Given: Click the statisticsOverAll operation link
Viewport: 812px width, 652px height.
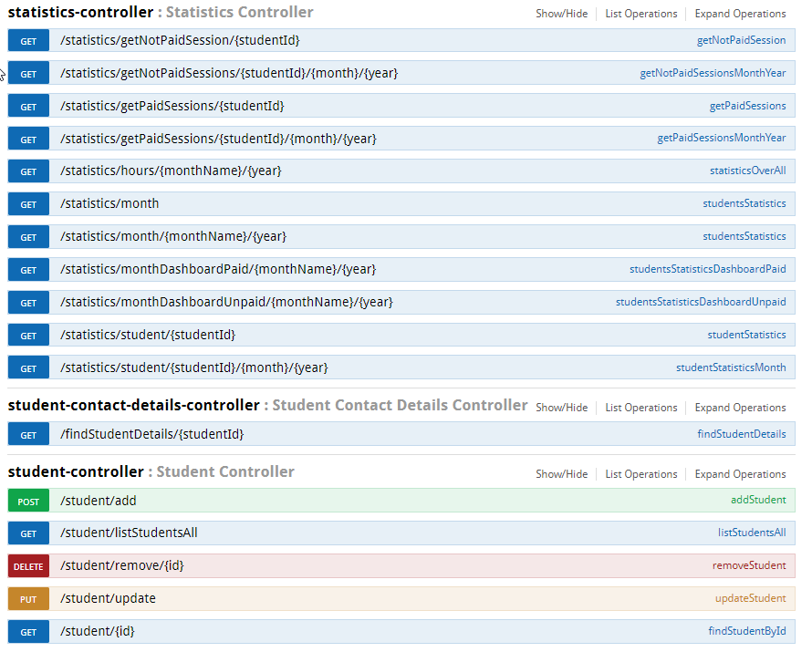Looking at the screenshot, I should [x=748, y=171].
